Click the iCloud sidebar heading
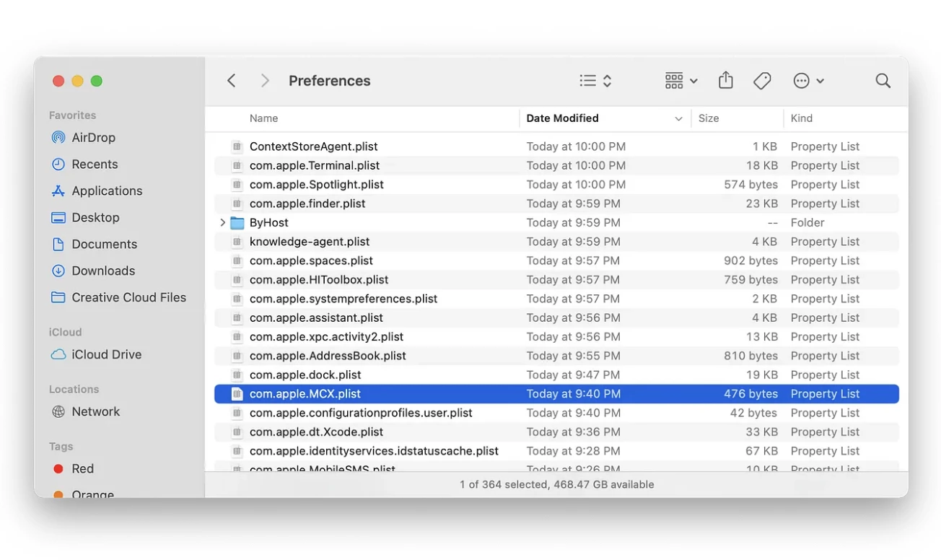 [65, 332]
